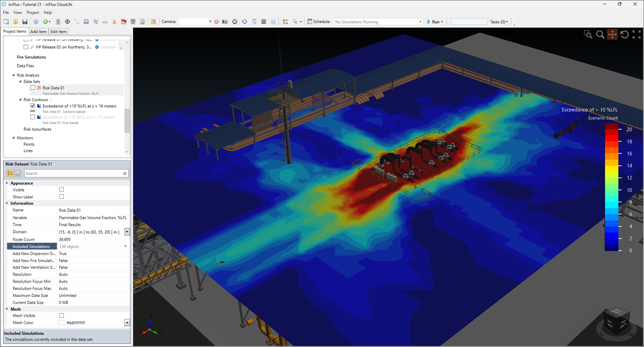Tick the Show Label checkbox
This screenshot has width=644, height=347.
coord(62,197)
